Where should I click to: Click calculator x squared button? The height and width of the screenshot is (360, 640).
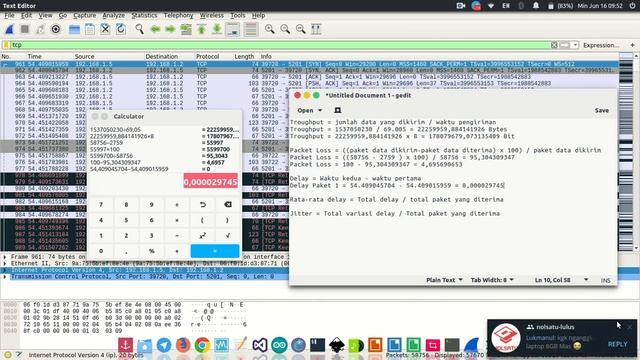click(x=202, y=236)
